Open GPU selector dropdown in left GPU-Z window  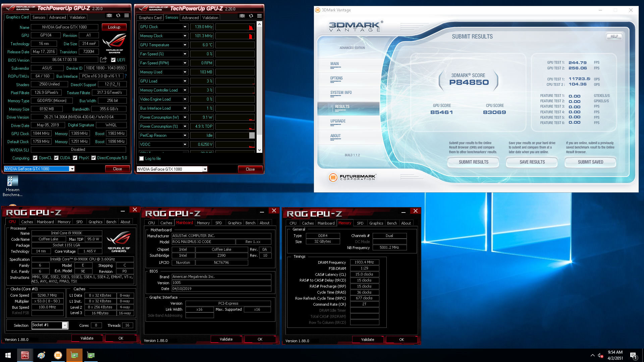tap(72, 169)
